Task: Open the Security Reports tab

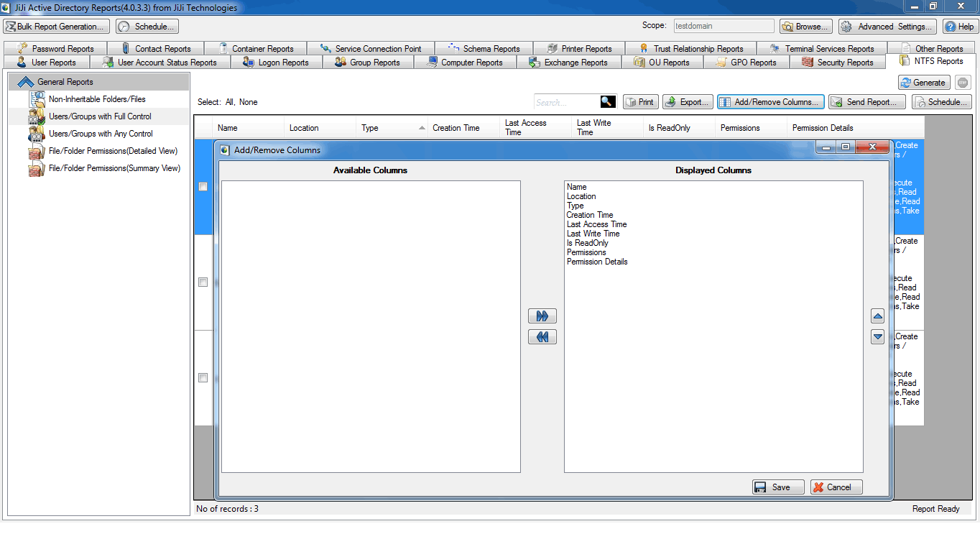Action: [838, 63]
